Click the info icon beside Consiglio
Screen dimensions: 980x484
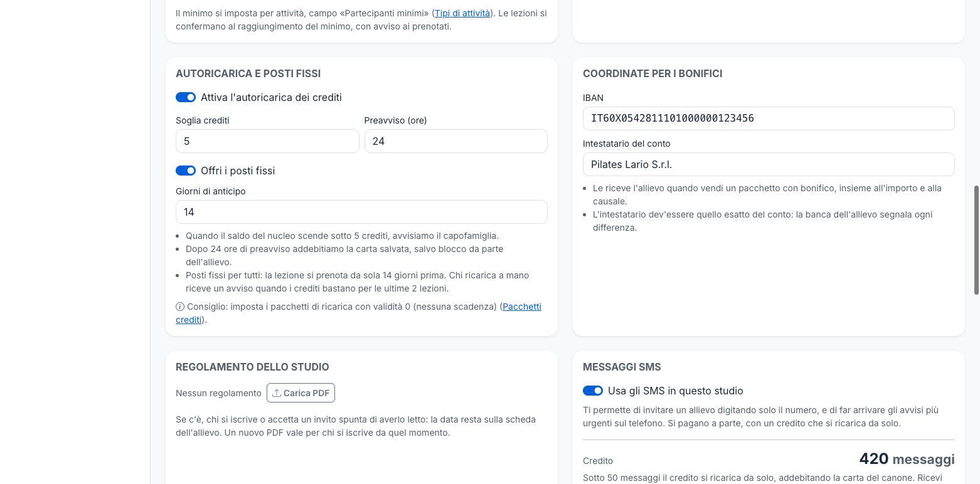(180, 307)
